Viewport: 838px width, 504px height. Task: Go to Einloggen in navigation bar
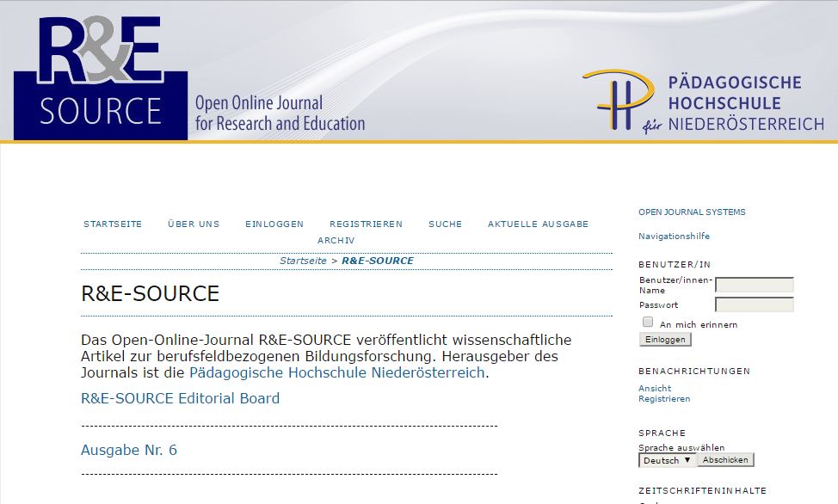coord(274,224)
